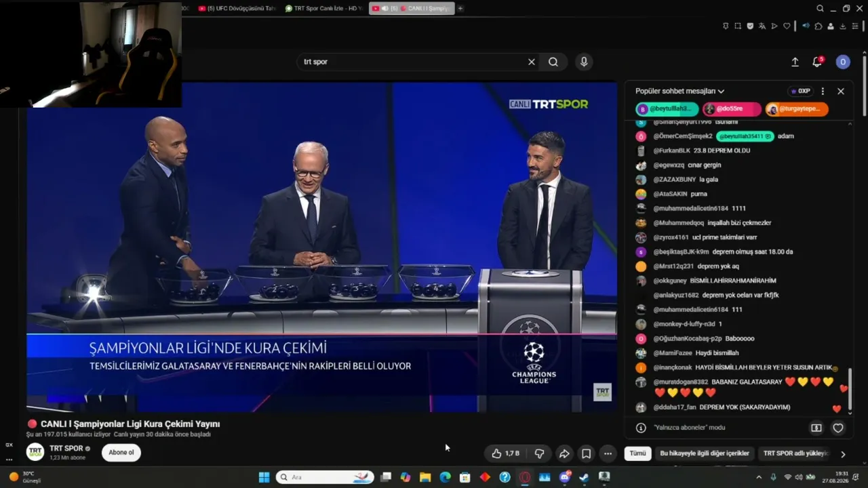Open File Explorer from the taskbar
This screenshot has width=868, height=488.
425,477
